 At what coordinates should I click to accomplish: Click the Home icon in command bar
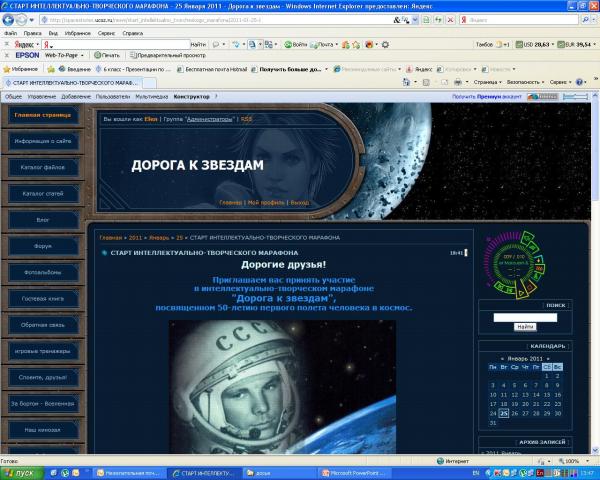click(x=406, y=82)
